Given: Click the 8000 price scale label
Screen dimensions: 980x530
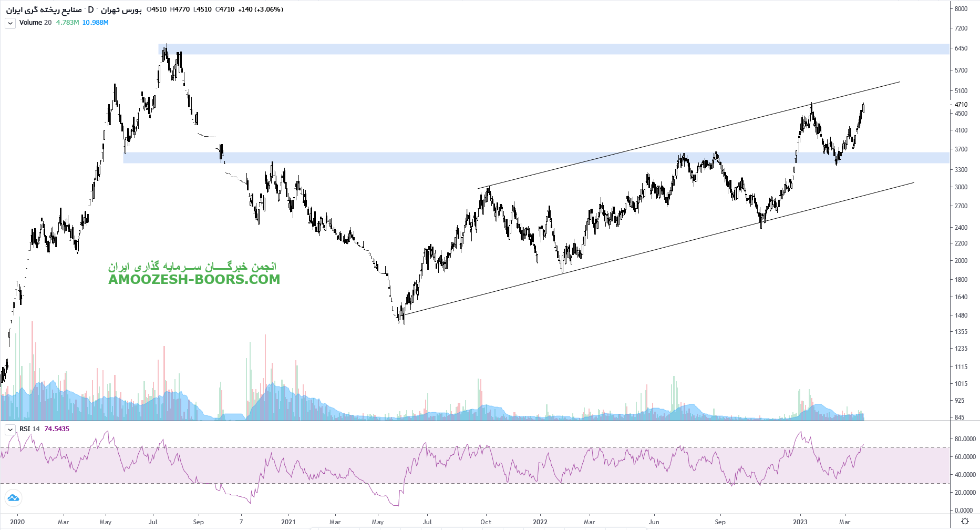Looking at the screenshot, I should [961, 9].
